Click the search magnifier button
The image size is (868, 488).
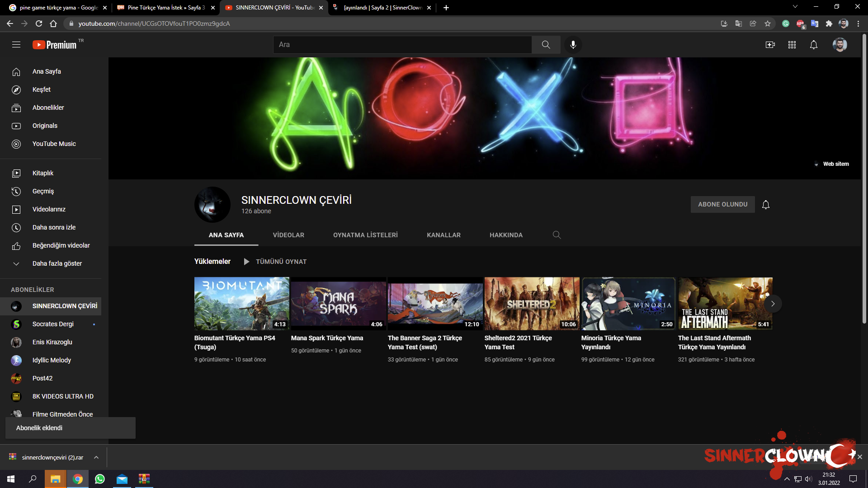point(546,45)
